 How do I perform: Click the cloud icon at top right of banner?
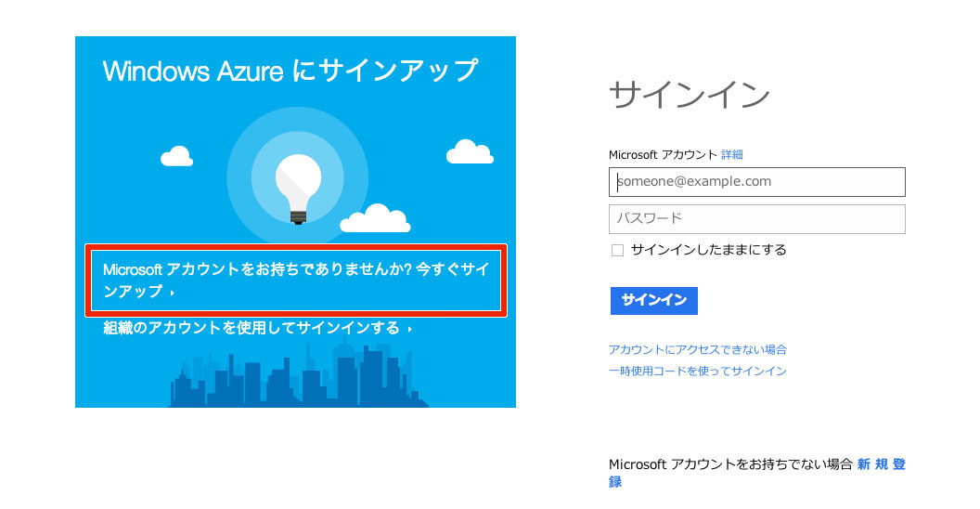(x=470, y=152)
